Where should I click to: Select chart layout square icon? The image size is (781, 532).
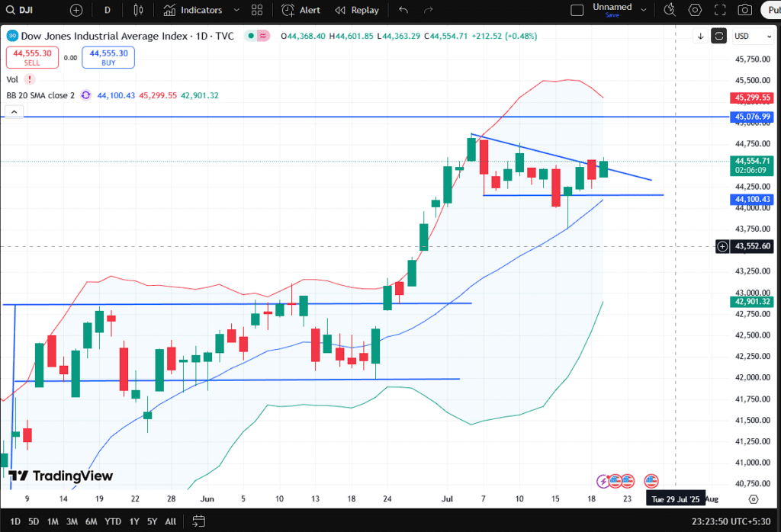click(x=577, y=10)
